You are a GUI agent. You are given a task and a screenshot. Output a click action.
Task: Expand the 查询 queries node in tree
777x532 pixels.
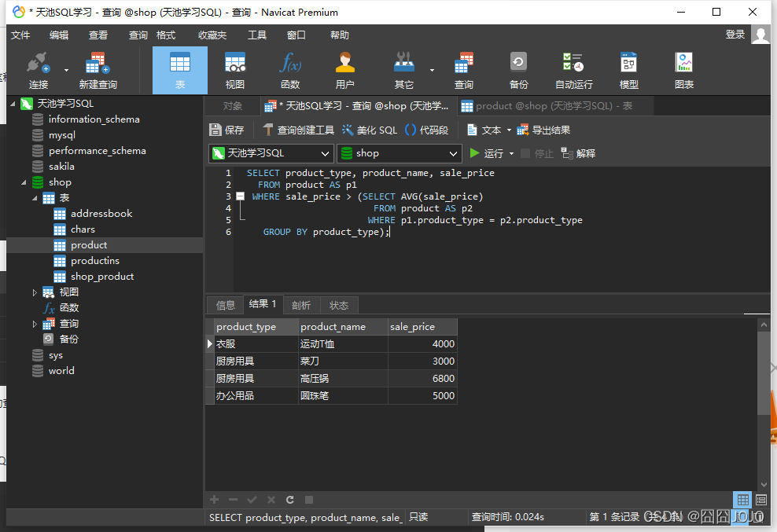35,324
